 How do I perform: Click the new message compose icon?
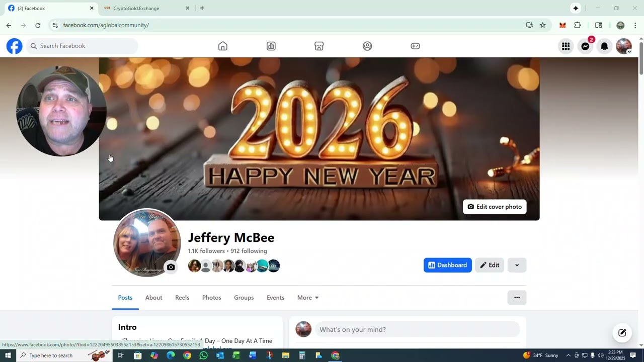click(622, 333)
